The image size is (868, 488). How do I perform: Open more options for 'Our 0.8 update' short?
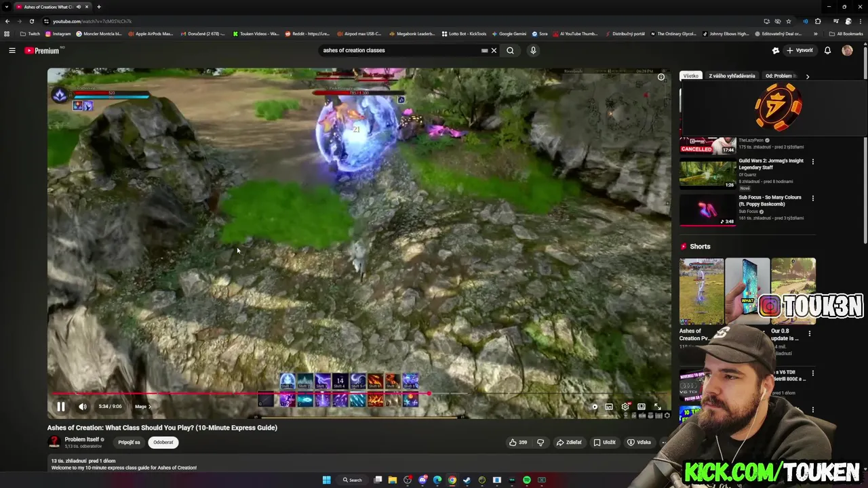pyautogui.click(x=810, y=333)
